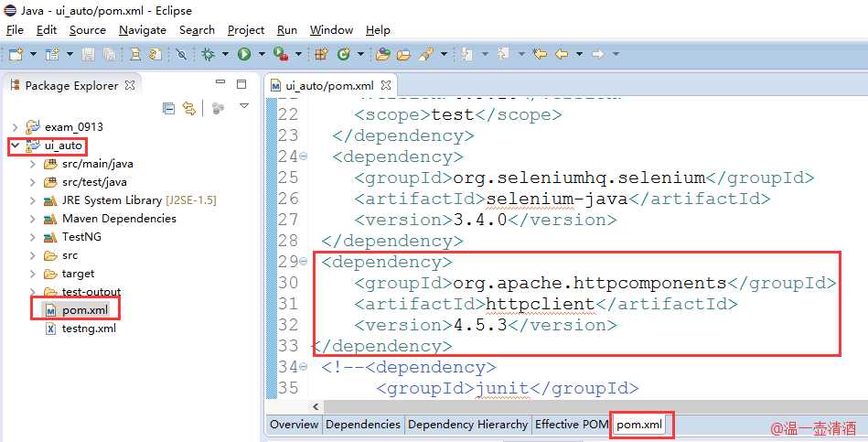The width and height of the screenshot is (868, 442).
Task: Click the Forward navigation arrow icon
Action: [598, 54]
